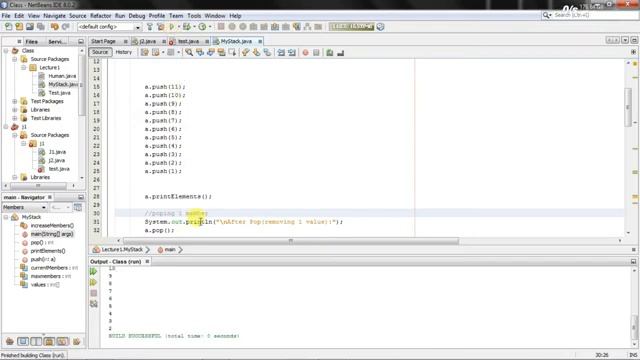Click the Comment icon in editor toolbar
Screen dimensions: 640x360
[330, 53]
